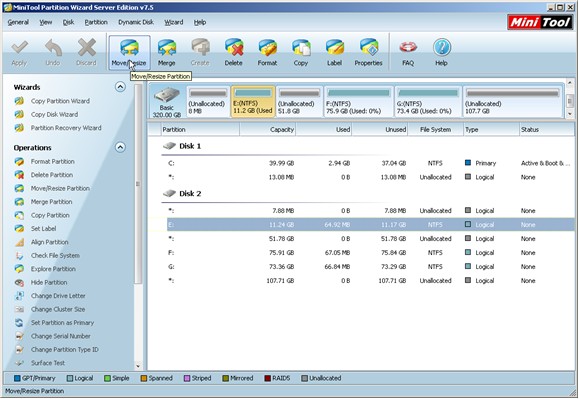
Task: Select the C: partition row
Action: [370, 163]
